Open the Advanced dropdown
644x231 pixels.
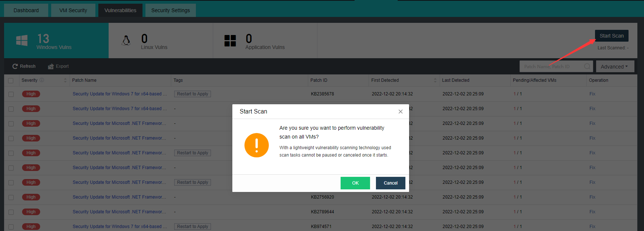click(615, 66)
